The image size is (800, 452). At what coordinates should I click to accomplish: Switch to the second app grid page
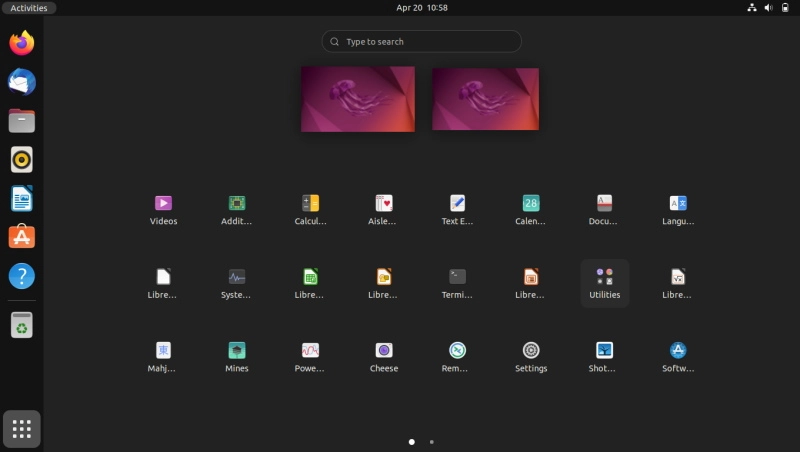point(432,442)
